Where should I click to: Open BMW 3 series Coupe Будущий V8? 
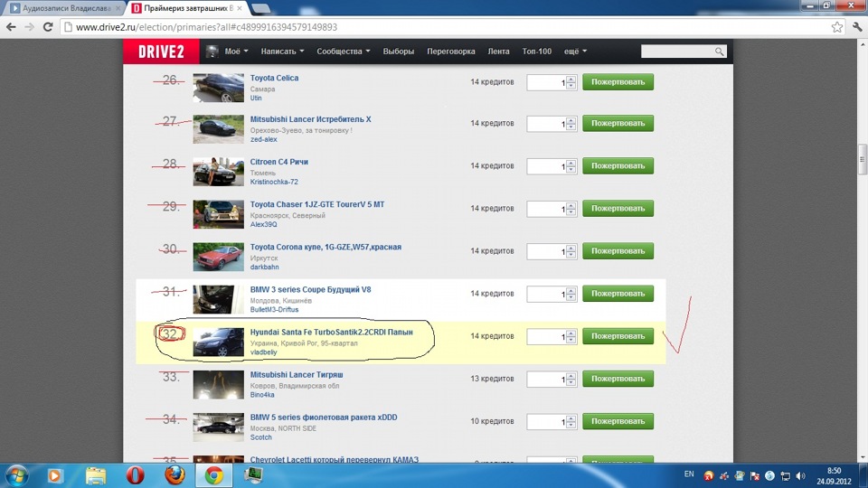(x=310, y=290)
